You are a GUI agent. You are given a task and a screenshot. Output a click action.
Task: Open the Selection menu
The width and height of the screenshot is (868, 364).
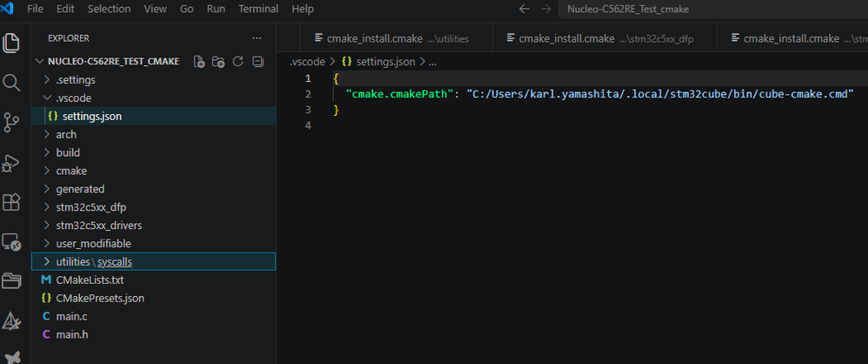coord(109,9)
